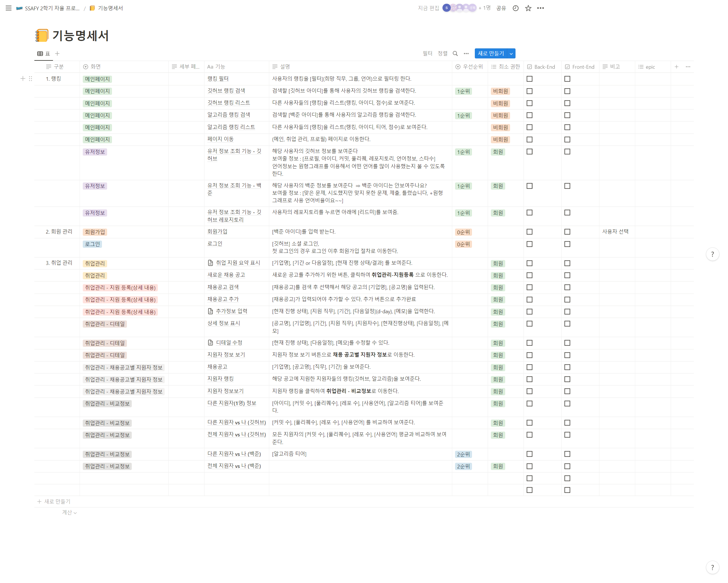Viewport: 728px width, 583px height.
Task: Open the 깃허브 랭킹 검색 entry
Action: pos(226,90)
